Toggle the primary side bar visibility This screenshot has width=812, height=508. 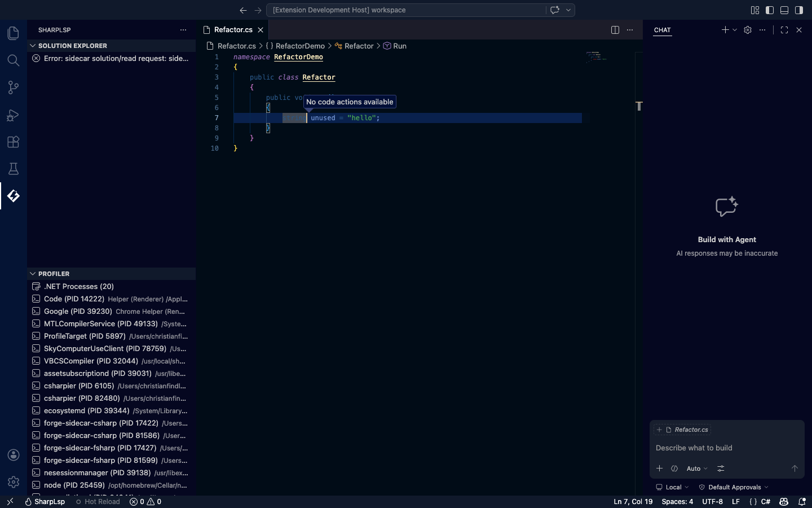click(770, 10)
